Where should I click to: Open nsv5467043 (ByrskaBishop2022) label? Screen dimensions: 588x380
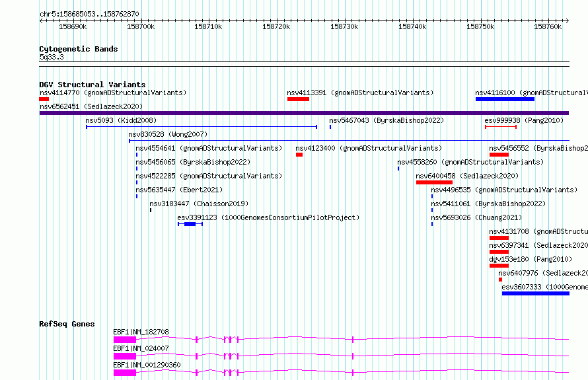pos(386,120)
